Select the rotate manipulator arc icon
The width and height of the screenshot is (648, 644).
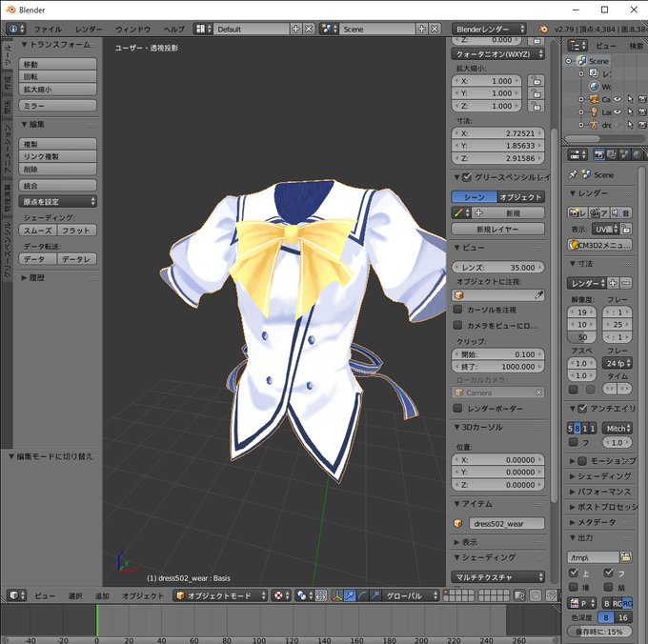click(362, 595)
